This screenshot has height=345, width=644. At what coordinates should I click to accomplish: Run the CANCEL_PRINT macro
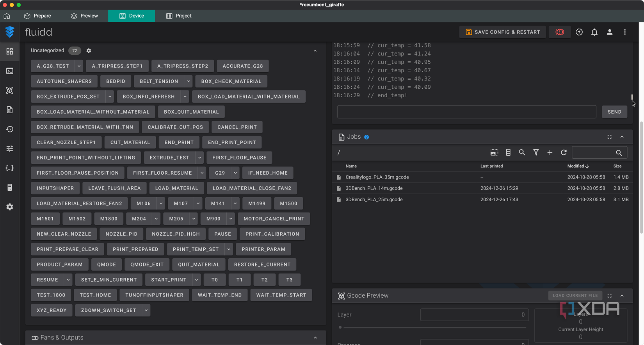[237, 127]
